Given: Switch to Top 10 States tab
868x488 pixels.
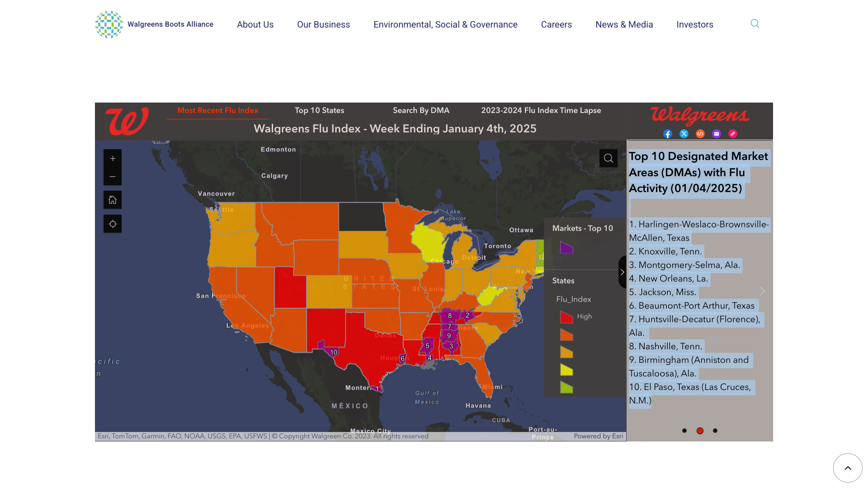Looking at the screenshot, I should click(319, 110).
